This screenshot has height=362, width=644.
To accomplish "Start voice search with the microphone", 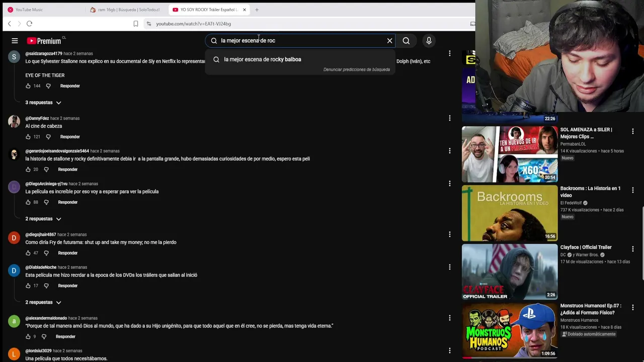I will click(x=429, y=41).
